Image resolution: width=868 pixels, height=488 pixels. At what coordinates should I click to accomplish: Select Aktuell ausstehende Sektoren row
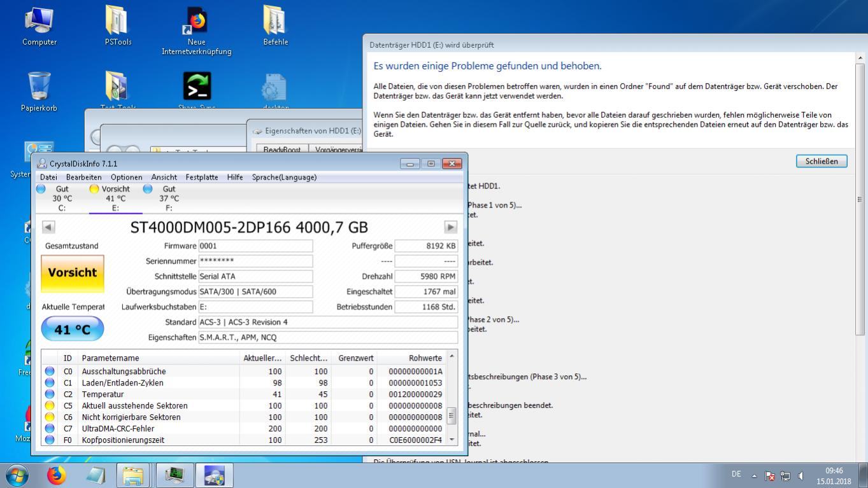tap(243, 406)
